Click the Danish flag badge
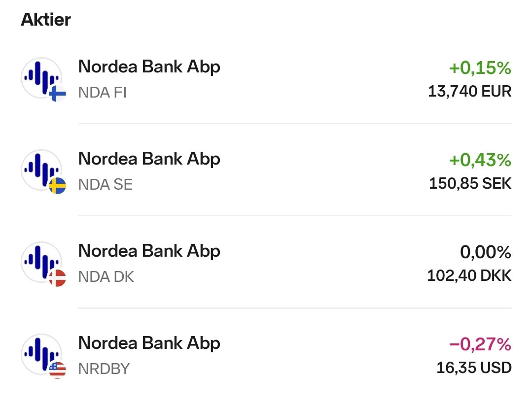Viewport: 532px width, 406px height. (x=58, y=278)
